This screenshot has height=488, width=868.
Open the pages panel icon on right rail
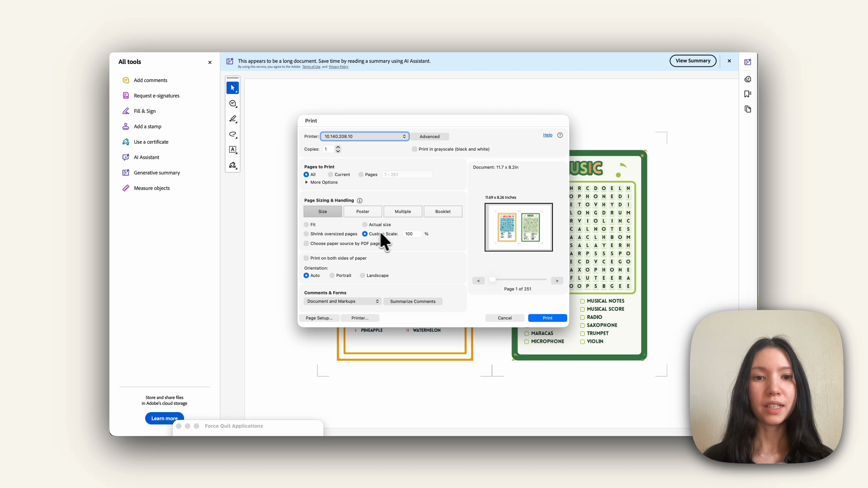point(748,109)
